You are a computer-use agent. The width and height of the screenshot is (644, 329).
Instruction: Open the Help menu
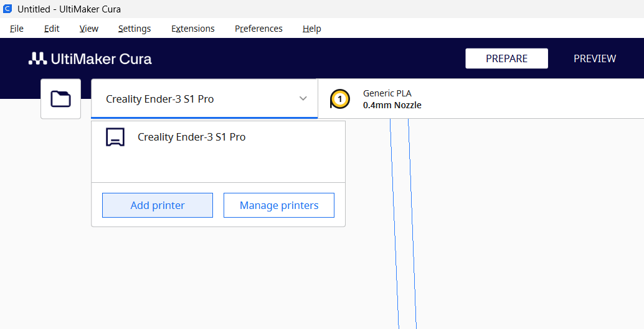(312, 29)
